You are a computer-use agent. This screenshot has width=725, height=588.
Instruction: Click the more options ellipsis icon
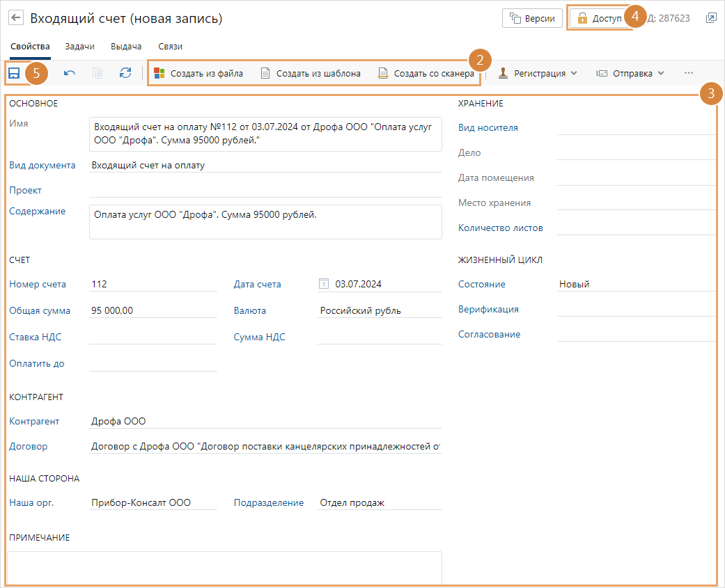click(689, 73)
